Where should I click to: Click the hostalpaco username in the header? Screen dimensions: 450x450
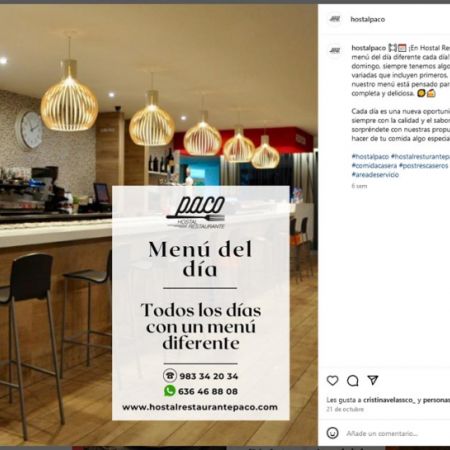(x=368, y=19)
